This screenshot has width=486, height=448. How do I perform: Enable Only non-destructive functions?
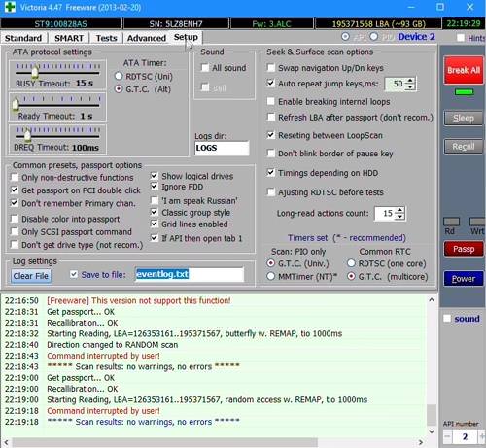15,177
